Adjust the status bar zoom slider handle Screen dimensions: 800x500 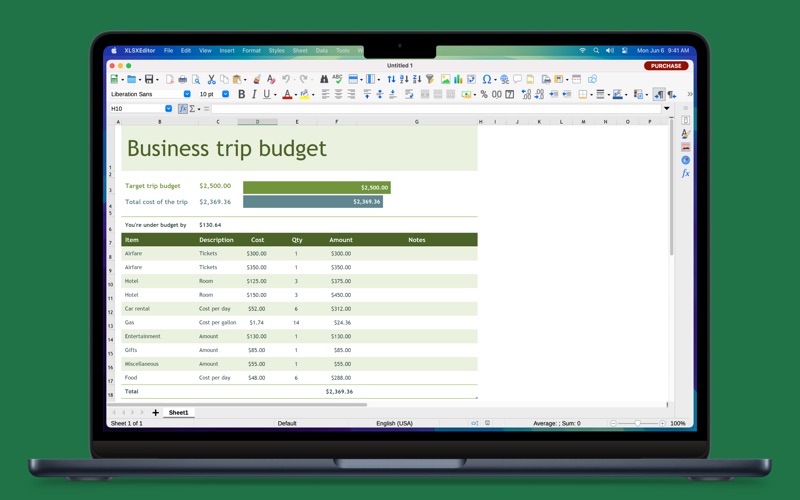pos(638,423)
